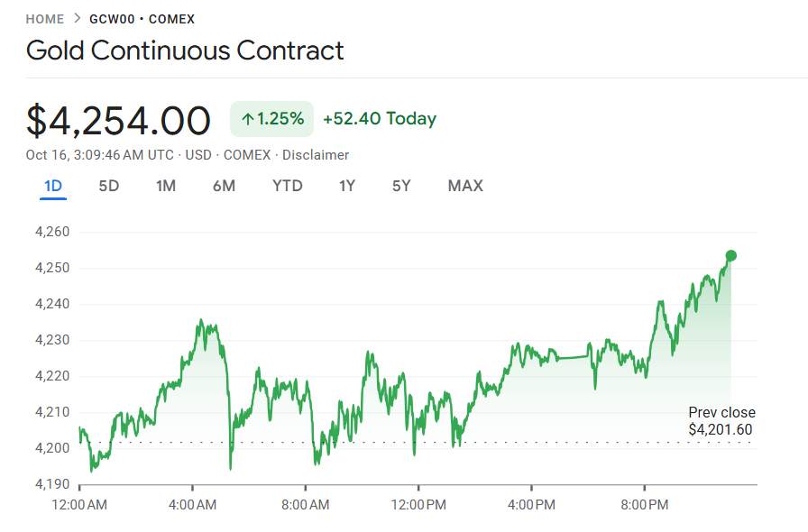Open the Disclaimer link

(x=316, y=155)
